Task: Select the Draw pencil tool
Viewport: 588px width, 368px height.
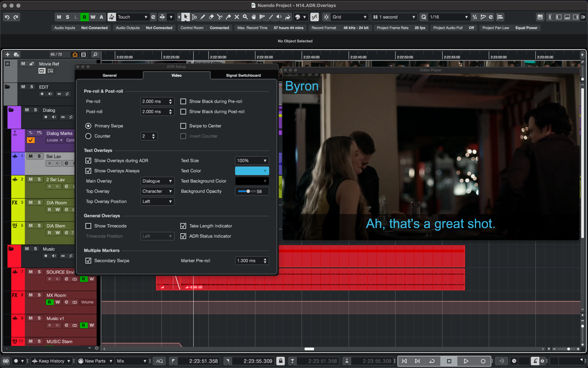Action: [203, 17]
